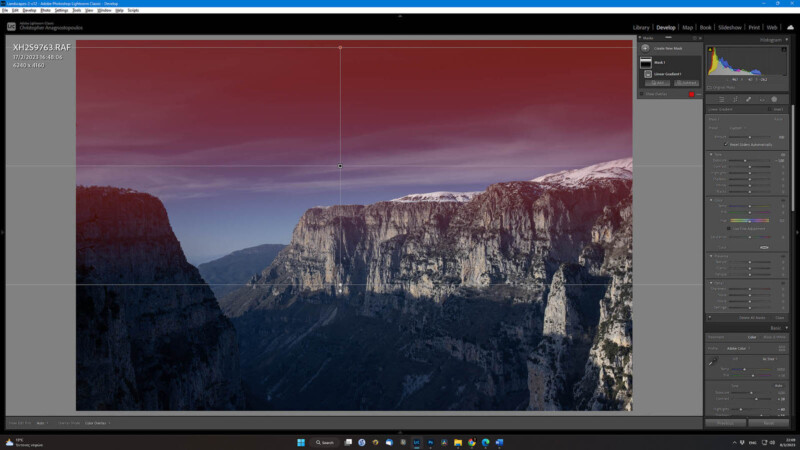800x450 pixels.
Task: Click the Create New Mask plus icon
Action: click(x=646, y=47)
